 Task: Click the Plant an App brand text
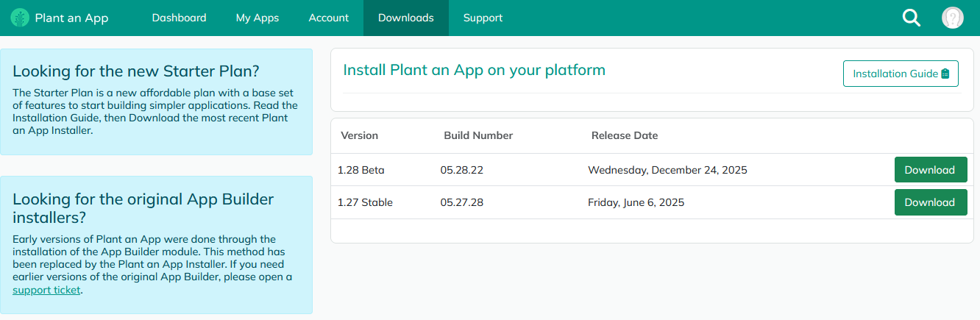71,18
